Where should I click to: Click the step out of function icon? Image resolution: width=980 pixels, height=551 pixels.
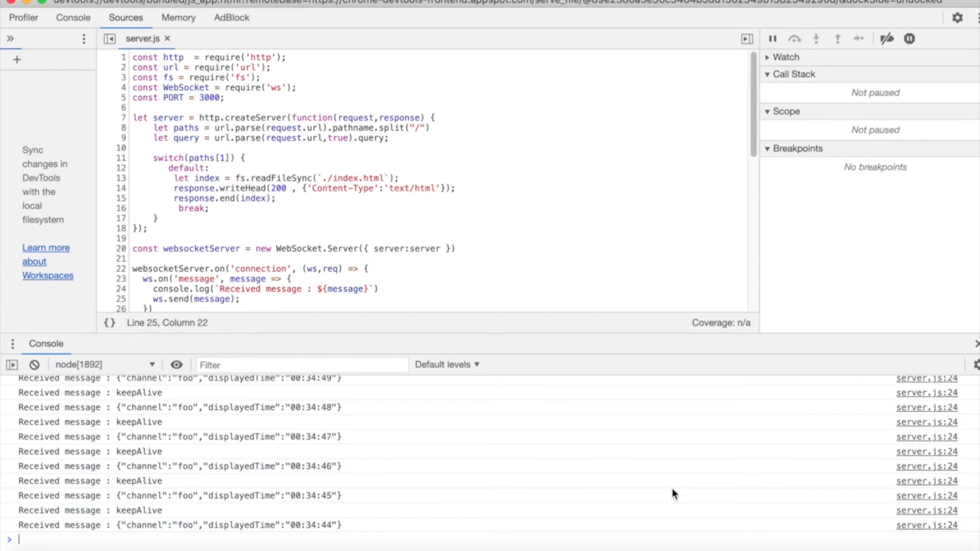tap(838, 39)
